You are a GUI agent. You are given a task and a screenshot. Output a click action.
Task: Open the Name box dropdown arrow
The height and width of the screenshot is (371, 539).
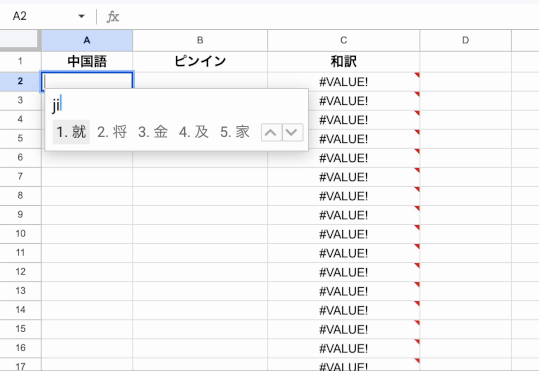pyautogui.click(x=81, y=16)
